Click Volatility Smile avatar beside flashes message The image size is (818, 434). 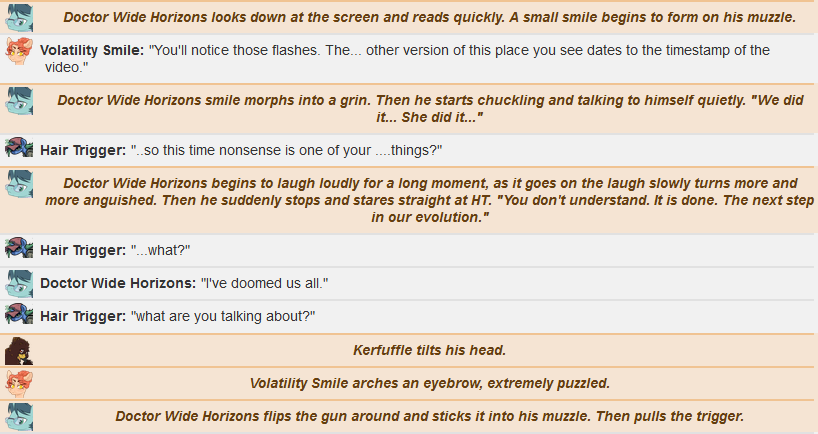coord(19,51)
